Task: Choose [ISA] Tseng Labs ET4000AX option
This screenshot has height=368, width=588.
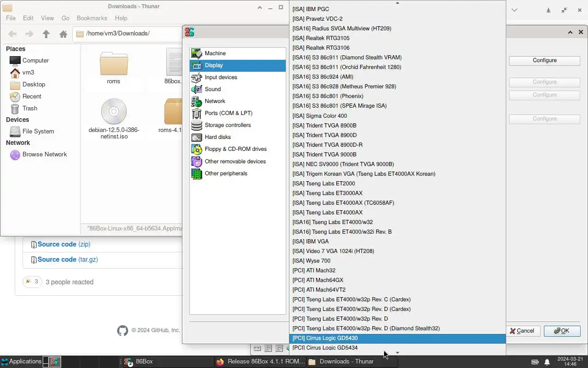Action: 397,213
